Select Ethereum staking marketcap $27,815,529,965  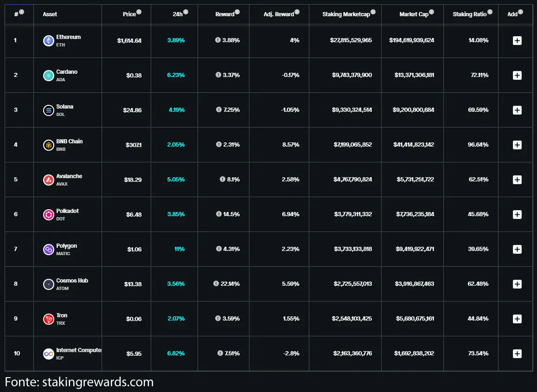click(x=351, y=40)
